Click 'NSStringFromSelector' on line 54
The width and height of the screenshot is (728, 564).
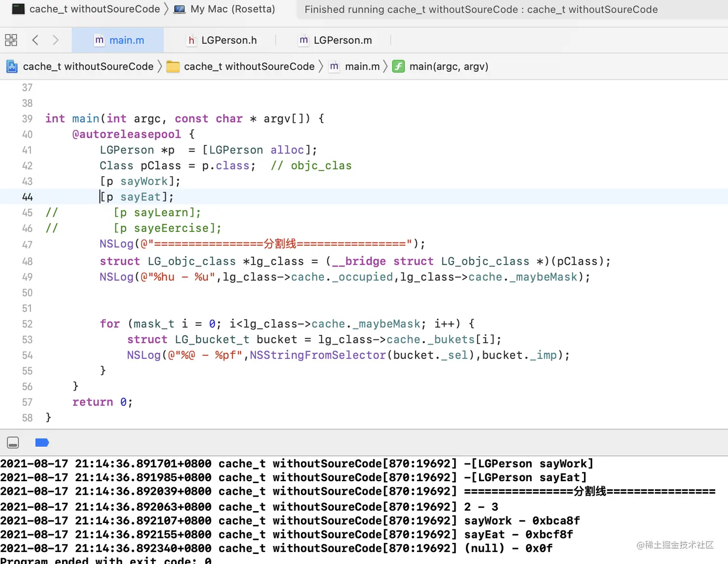(x=318, y=355)
